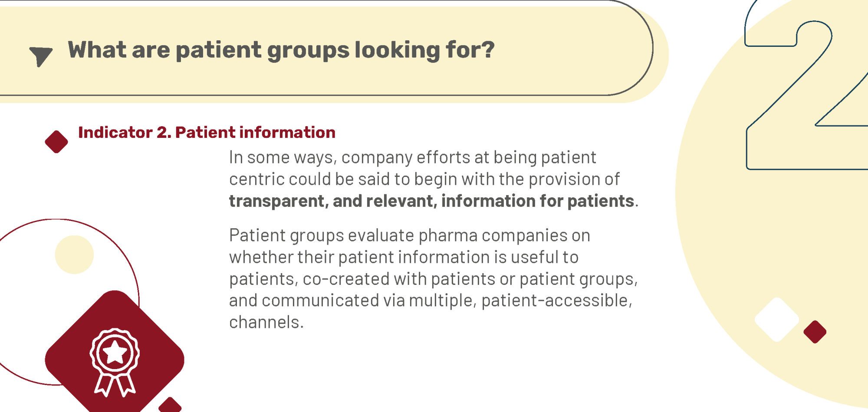This screenshot has height=412, width=868.
Task: Click the award ribbon star icon
Action: point(115,362)
